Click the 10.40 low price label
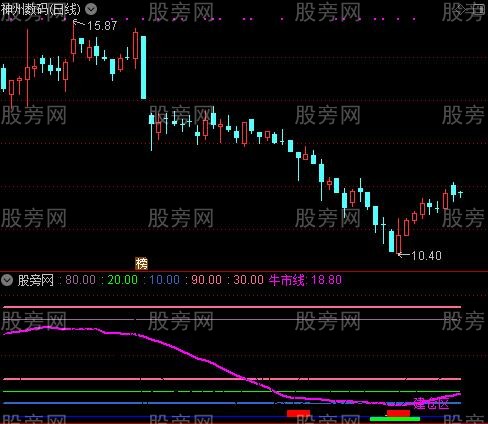Image resolution: width=488 pixels, height=424 pixels. [426, 256]
